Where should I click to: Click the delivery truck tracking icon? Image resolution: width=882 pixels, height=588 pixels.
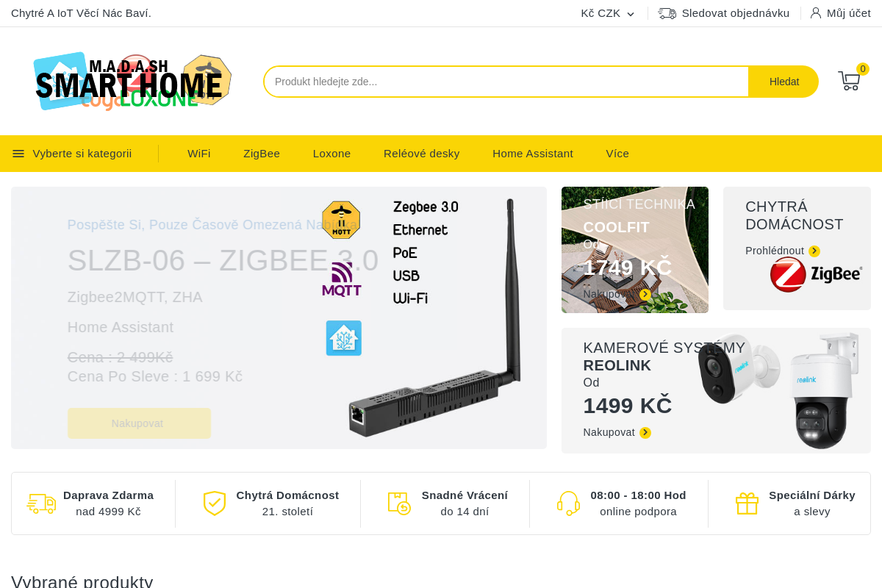point(667,13)
